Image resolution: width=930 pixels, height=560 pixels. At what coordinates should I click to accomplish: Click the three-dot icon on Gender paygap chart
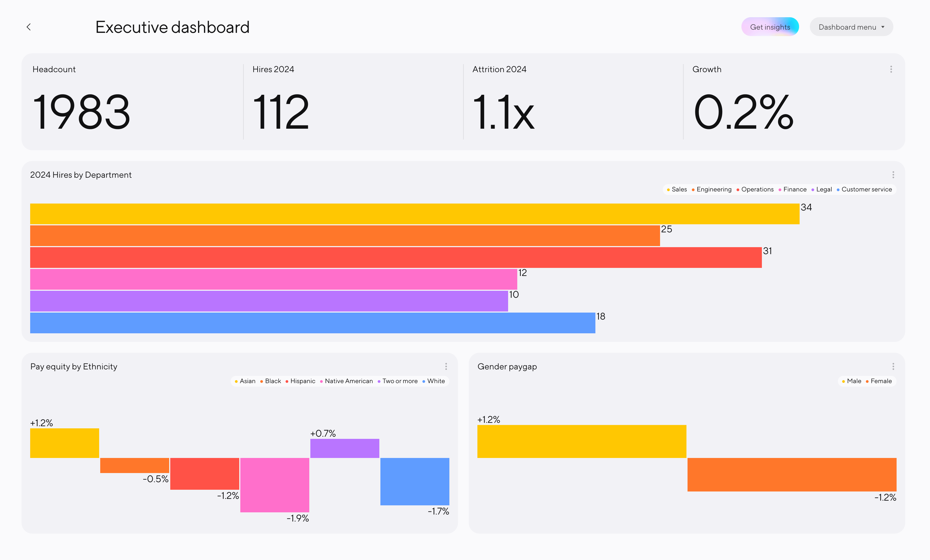click(x=894, y=367)
